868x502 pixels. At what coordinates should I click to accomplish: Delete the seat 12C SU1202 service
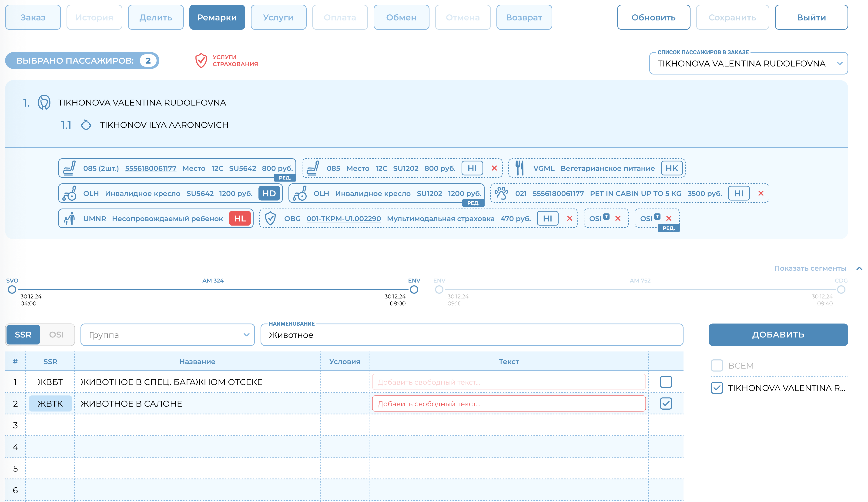[x=494, y=168]
